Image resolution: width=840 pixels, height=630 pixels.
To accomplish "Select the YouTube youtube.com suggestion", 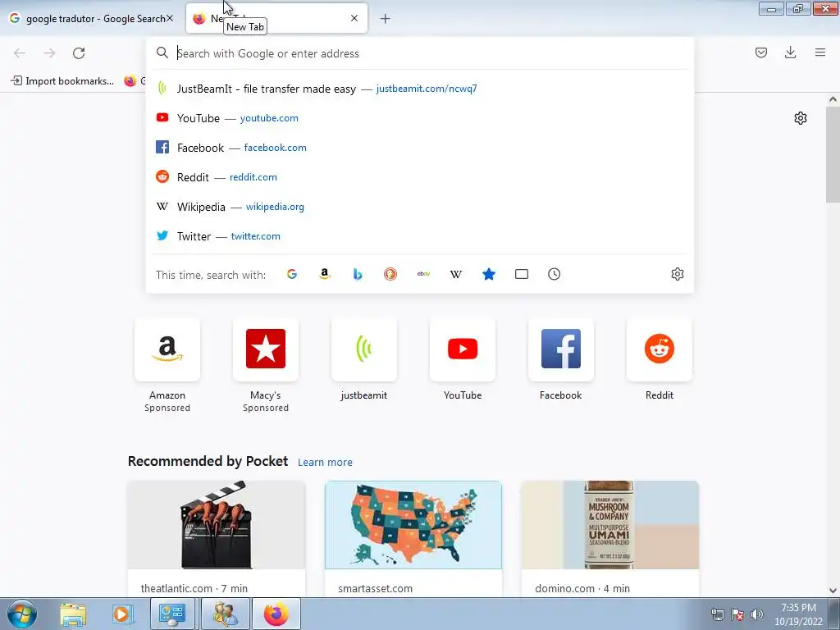I will click(419, 118).
